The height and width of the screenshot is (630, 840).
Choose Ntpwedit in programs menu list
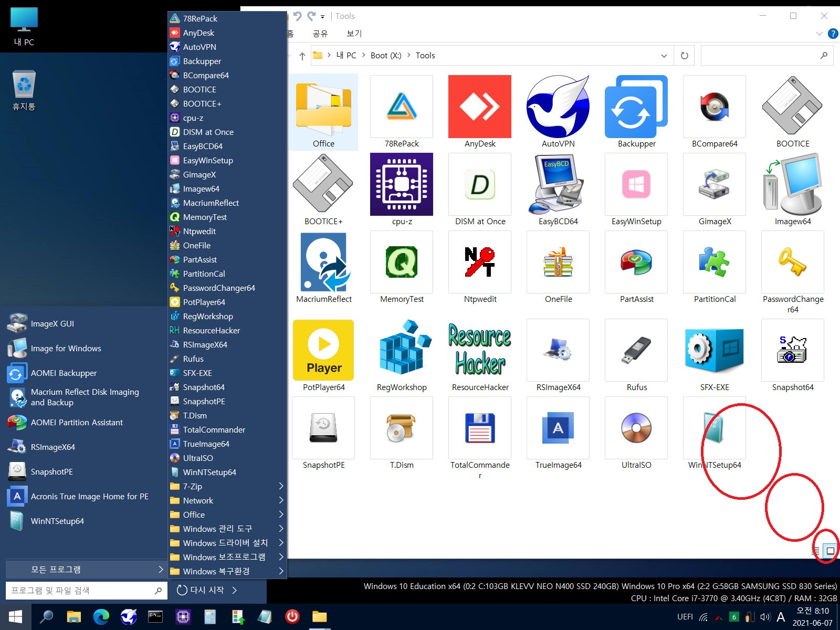click(227, 231)
